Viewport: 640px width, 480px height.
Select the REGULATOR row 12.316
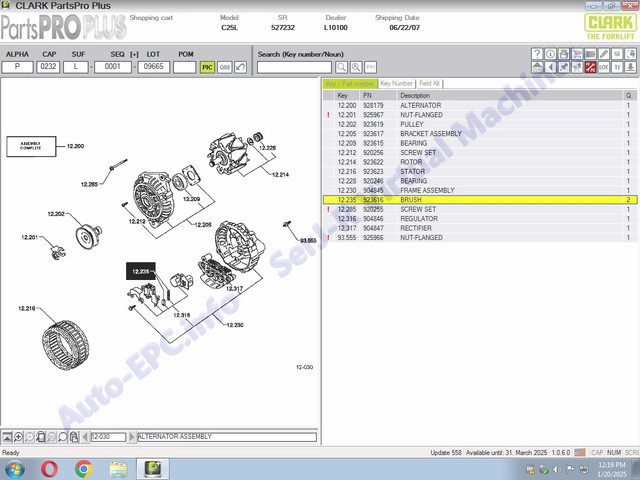click(x=480, y=219)
